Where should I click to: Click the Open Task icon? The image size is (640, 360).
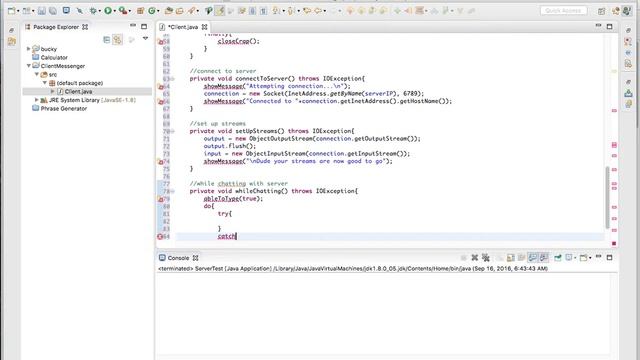(180, 11)
